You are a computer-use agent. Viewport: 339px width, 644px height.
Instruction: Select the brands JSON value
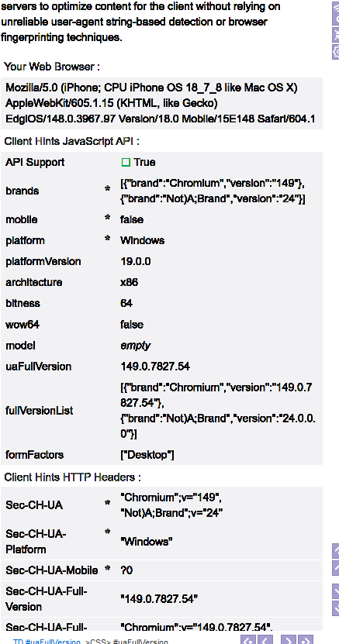[x=213, y=191]
